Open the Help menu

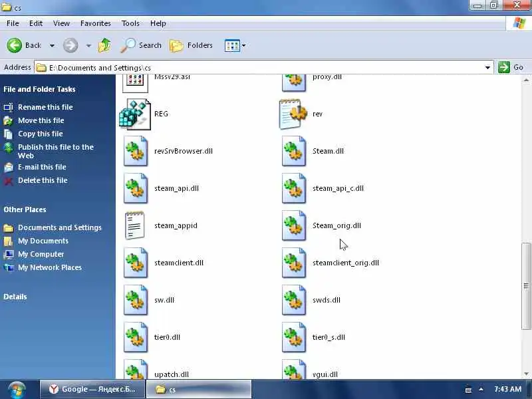[x=158, y=23]
